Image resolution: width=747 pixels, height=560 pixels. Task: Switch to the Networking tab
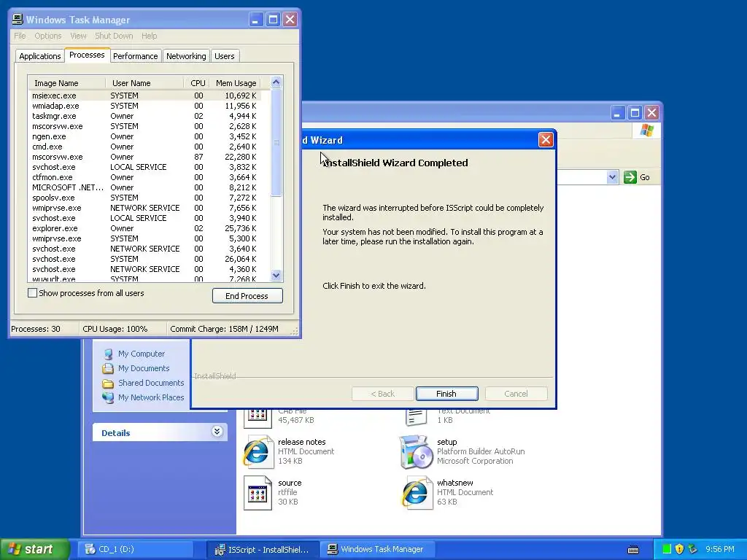(186, 56)
